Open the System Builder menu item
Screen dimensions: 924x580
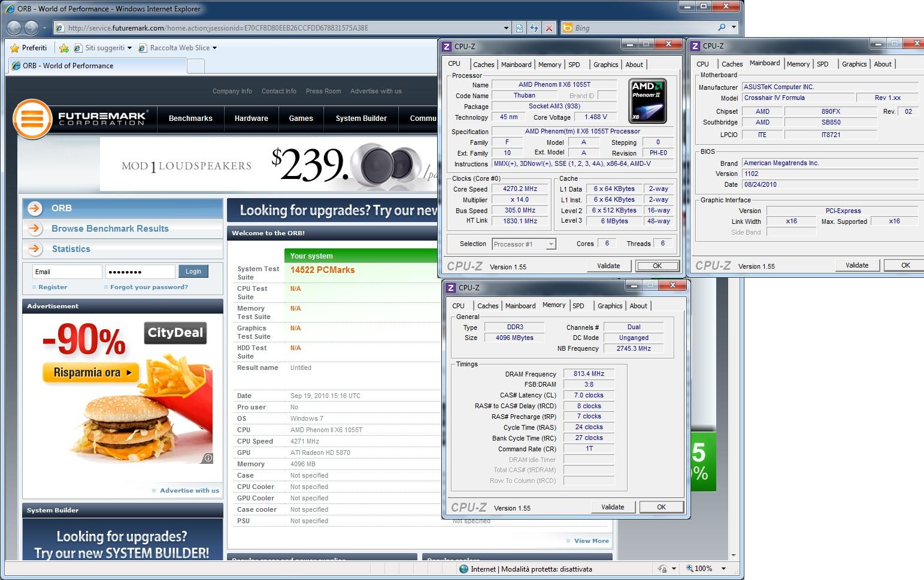pos(361,119)
